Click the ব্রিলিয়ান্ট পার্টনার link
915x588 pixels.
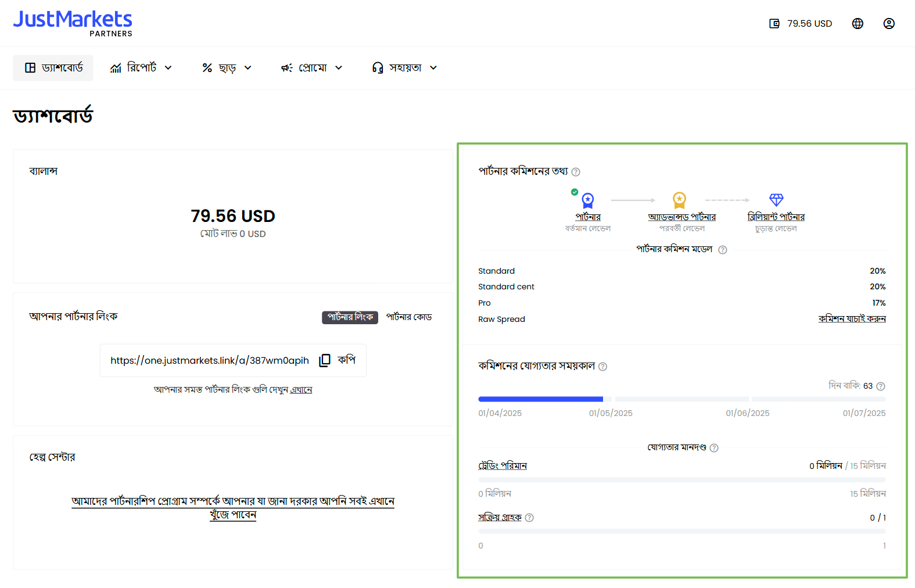[776, 217]
